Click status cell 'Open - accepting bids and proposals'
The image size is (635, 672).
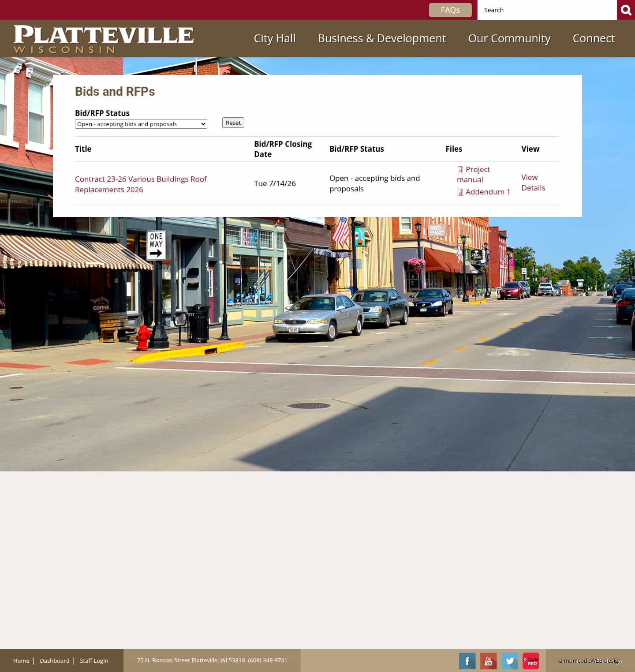point(374,183)
